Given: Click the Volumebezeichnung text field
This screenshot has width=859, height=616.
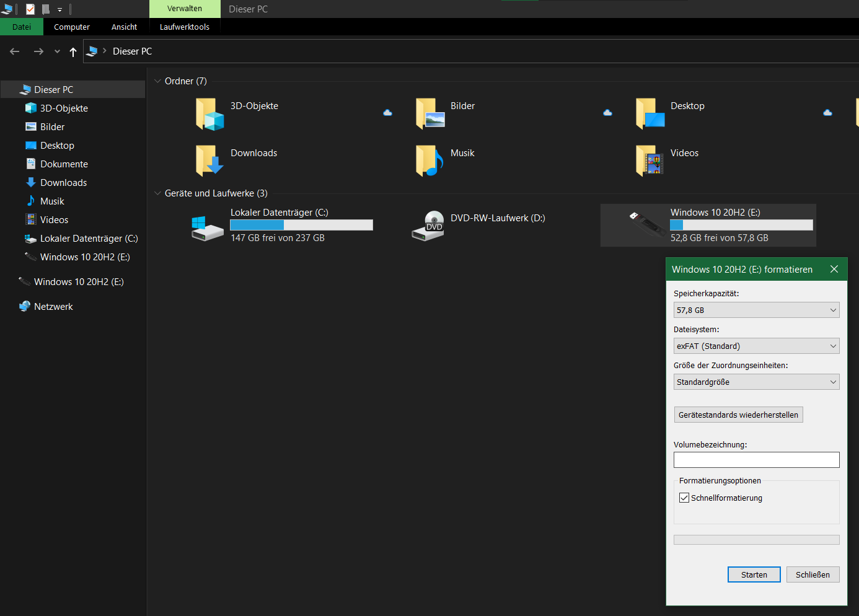Looking at the screenshot, I should tap(756, 460).
